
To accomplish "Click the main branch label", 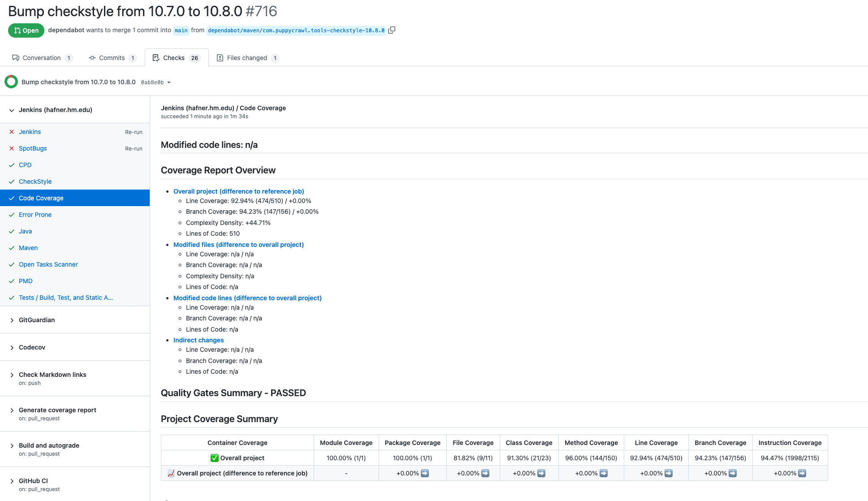I will click(181, 30).
